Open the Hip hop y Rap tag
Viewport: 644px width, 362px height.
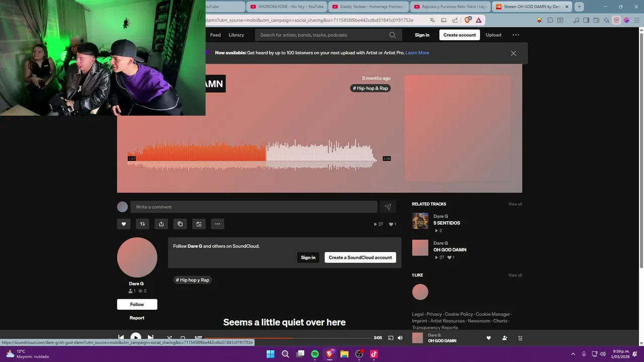(193, 280)
